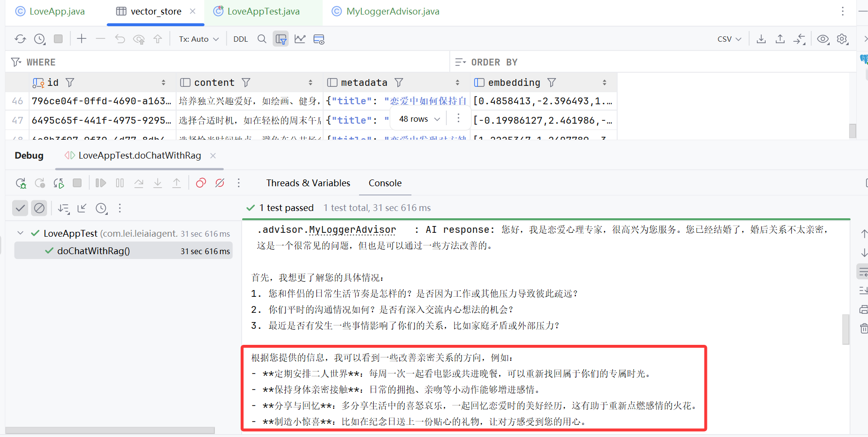This screenshot has height=437, width=868.
Task: Toggle the local filter panel icon
Action: pyautogui.click(x=281, y=39)
